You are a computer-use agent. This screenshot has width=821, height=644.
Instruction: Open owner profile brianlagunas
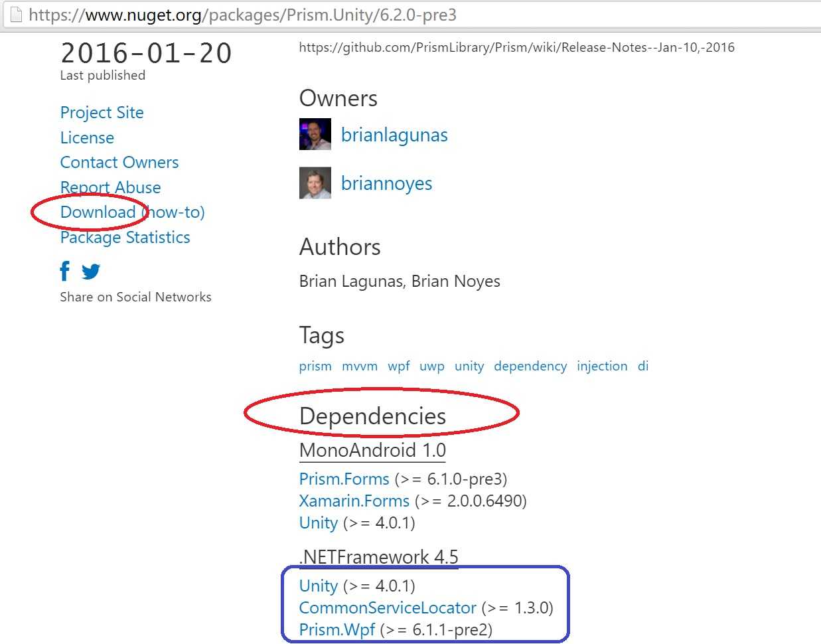coord(394,135)
